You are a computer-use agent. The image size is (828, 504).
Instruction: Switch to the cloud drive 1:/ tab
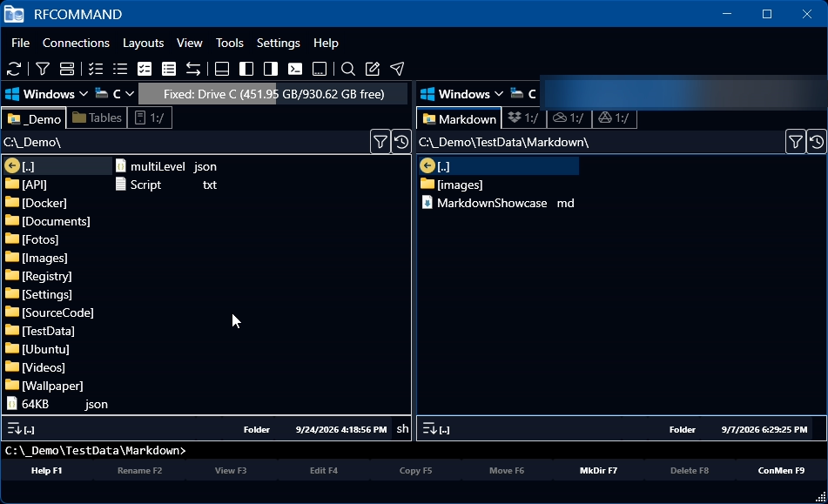coord(569,118)
